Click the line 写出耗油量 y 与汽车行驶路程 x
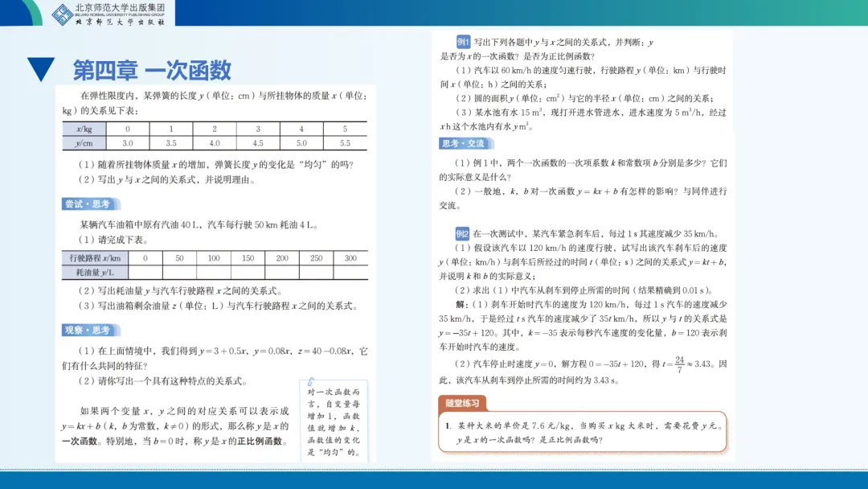 pyautogui.click(x=181, y=290)
